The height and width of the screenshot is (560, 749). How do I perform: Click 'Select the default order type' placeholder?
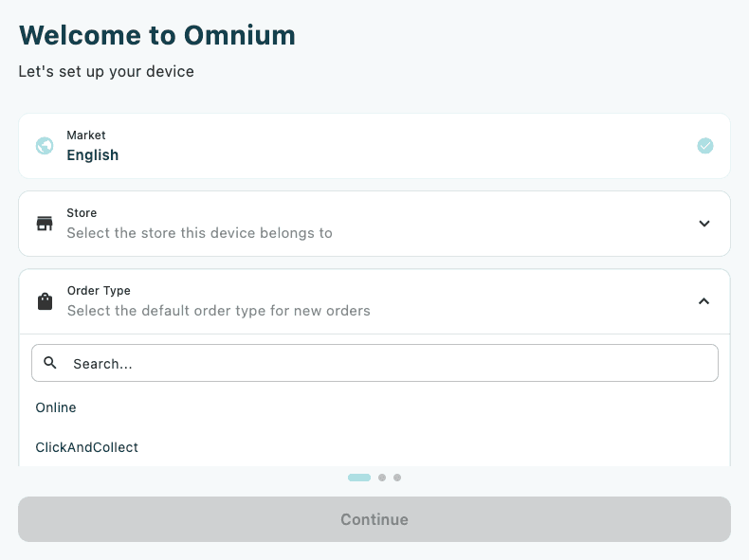point(219,311)
